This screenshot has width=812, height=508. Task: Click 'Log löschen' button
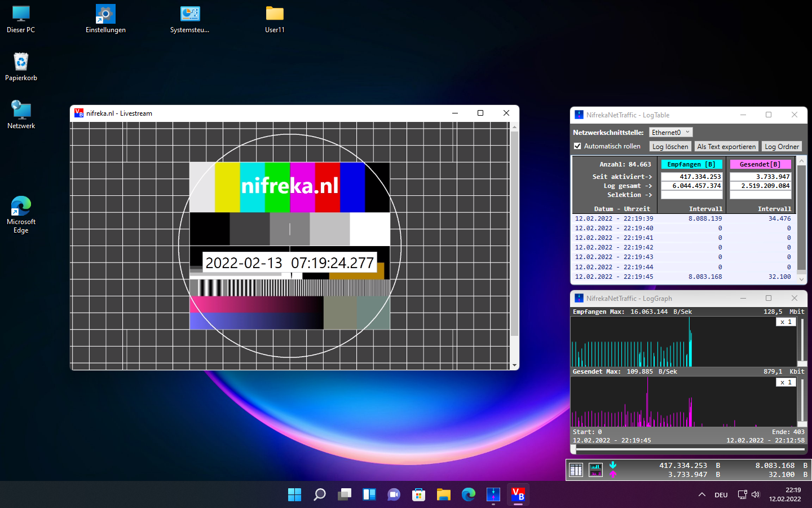coord(670,146)
